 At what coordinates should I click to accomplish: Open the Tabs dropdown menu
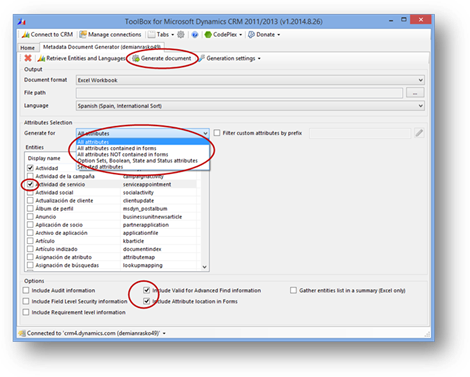point(161,34)
